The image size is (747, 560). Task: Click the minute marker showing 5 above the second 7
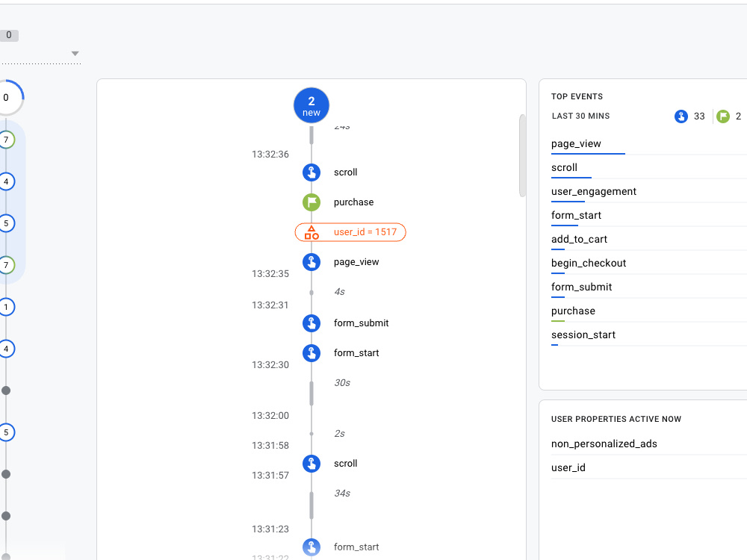(x=6, y=223)
